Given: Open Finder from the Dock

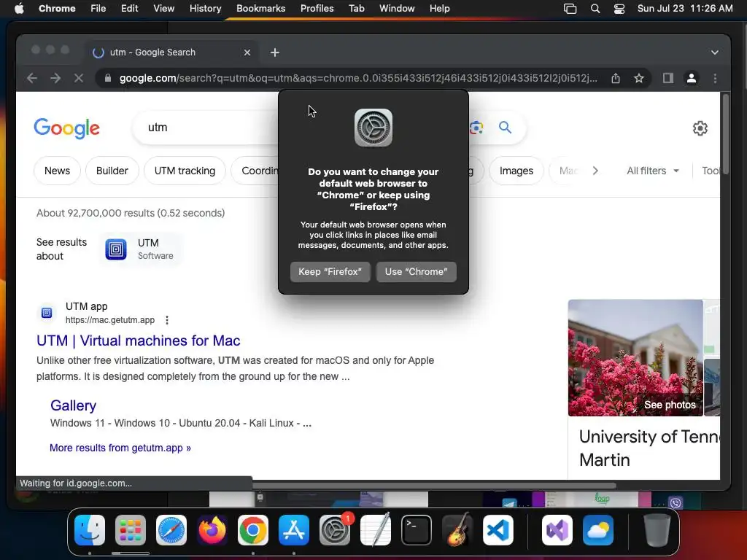Looking at the screenshot, I should click(x=90, y=530).
